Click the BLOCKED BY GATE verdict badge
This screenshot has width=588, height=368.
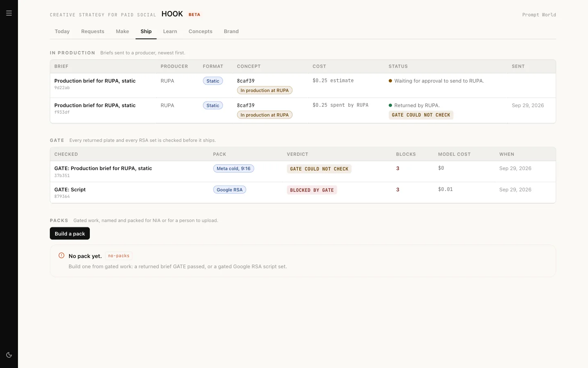tap(312, 190)
